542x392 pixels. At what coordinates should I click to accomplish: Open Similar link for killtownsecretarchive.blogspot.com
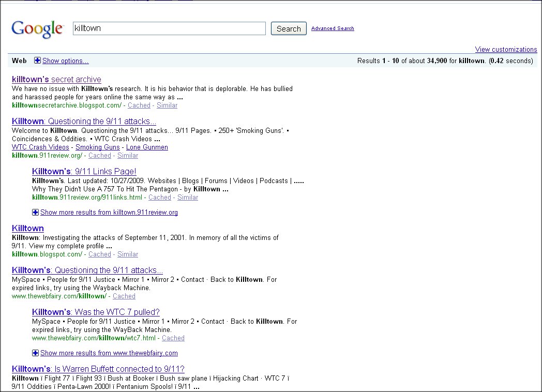167,105
